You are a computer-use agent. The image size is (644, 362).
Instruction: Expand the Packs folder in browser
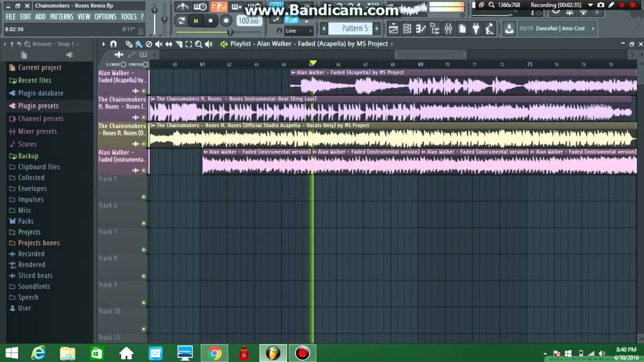point(21,221)
